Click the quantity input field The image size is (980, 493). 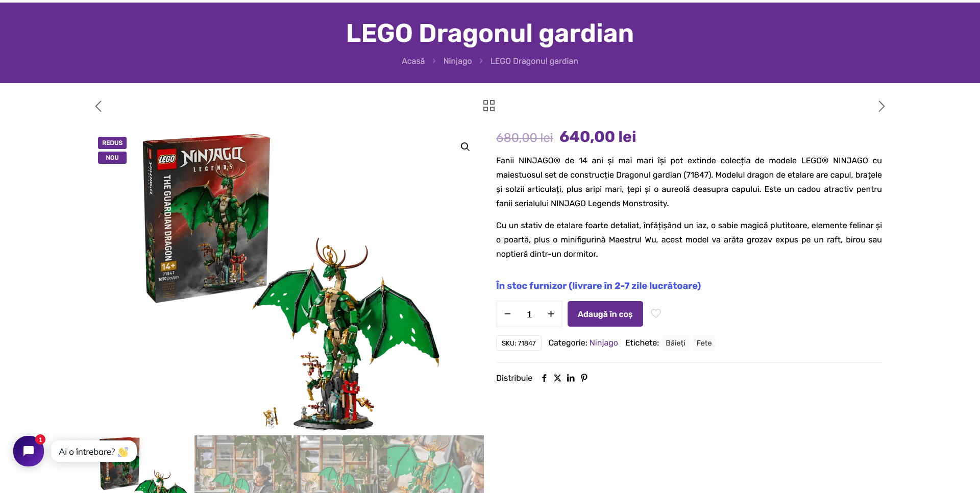[529, 314]
